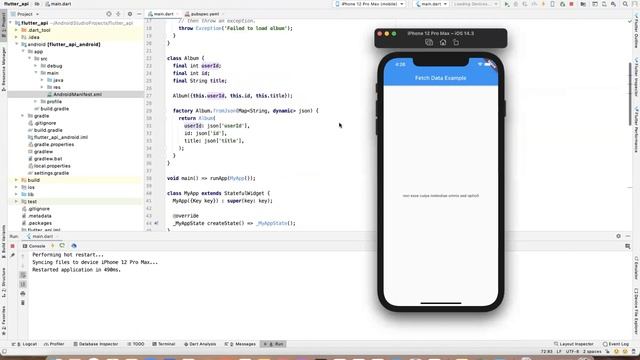640x360 pixels.
Task: Expand the .idea folder
Action: tap(16, 37)
